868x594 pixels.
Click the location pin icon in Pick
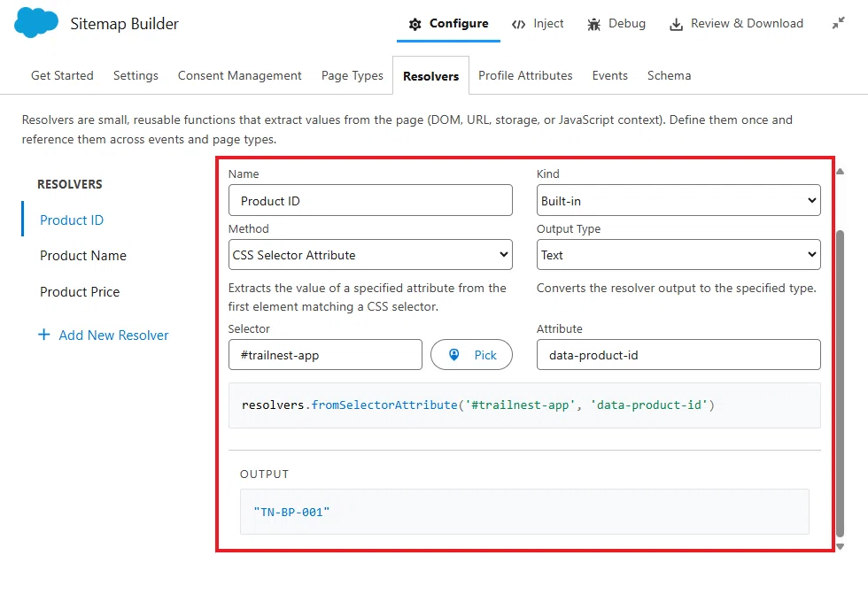[453, 354]
